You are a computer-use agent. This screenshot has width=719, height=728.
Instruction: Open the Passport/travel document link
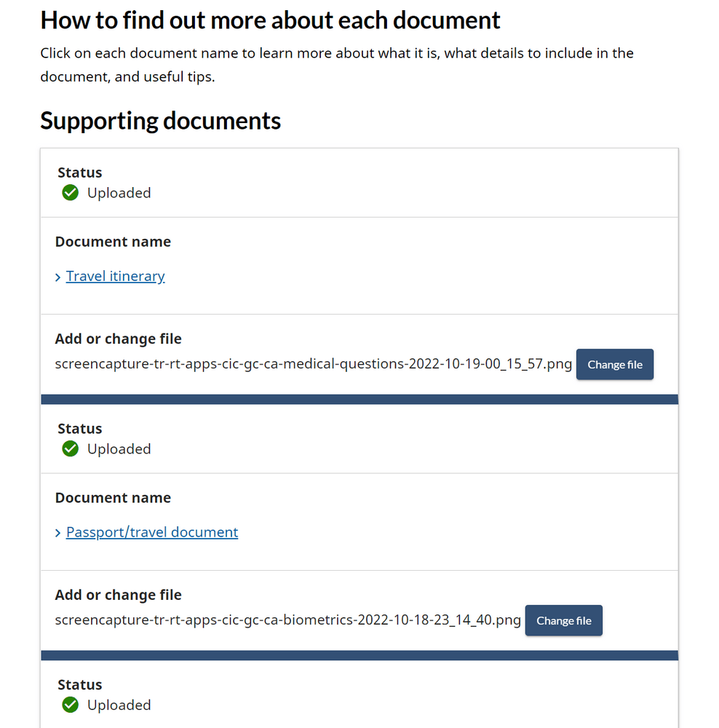151,532
